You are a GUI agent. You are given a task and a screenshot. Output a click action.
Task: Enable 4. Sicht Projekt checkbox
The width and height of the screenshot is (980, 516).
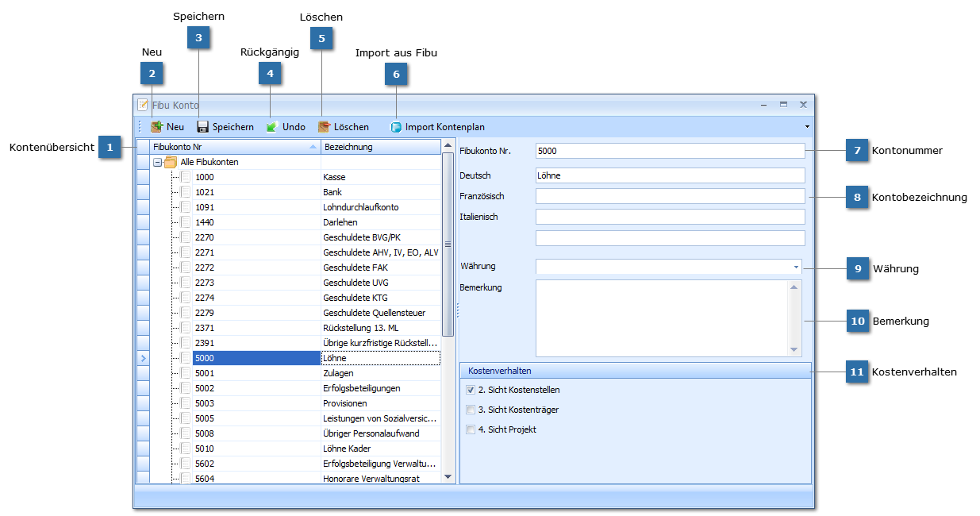471,429
